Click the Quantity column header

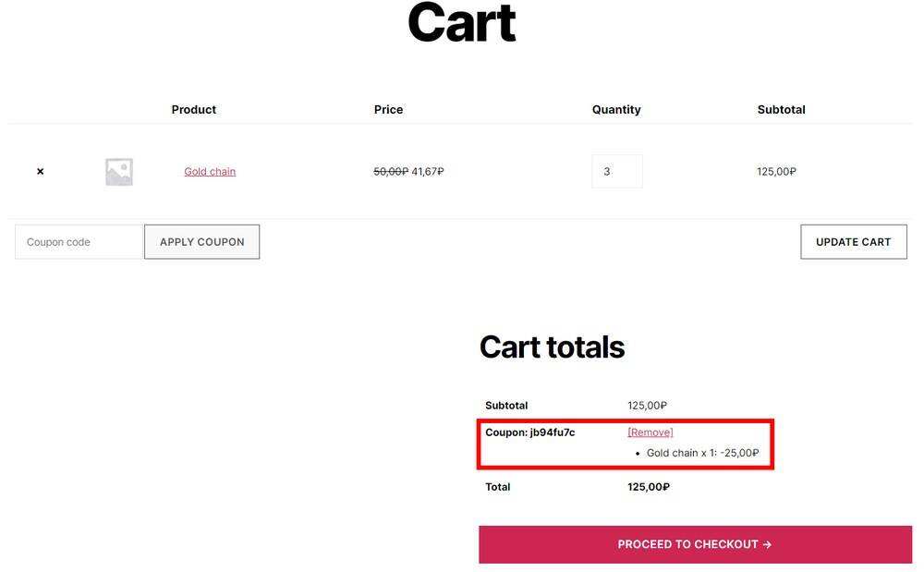616,109
